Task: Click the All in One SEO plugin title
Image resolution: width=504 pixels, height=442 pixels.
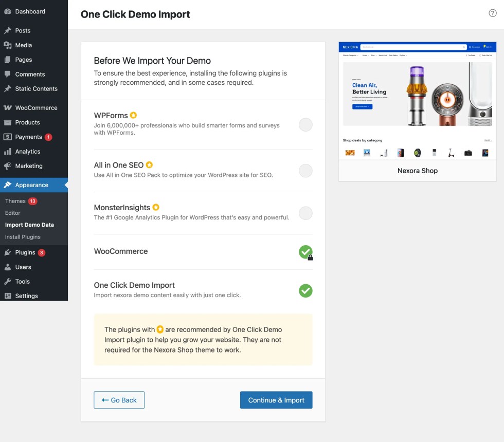Action: pos(119,165)
